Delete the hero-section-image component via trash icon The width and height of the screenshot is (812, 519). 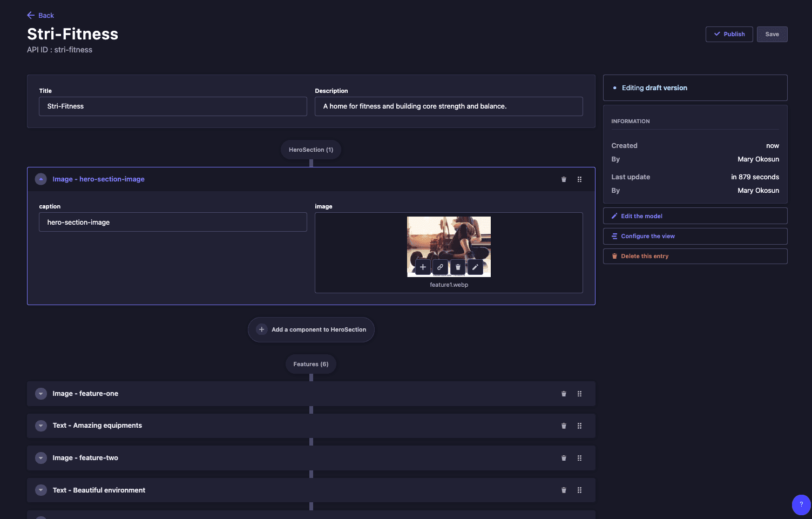564,179
